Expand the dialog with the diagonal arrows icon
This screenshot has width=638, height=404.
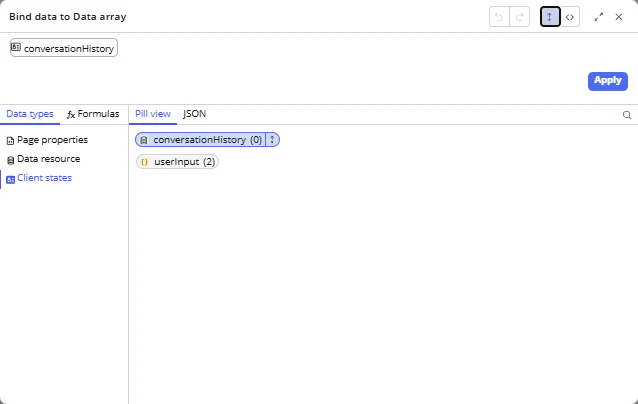tap(599, 17)
